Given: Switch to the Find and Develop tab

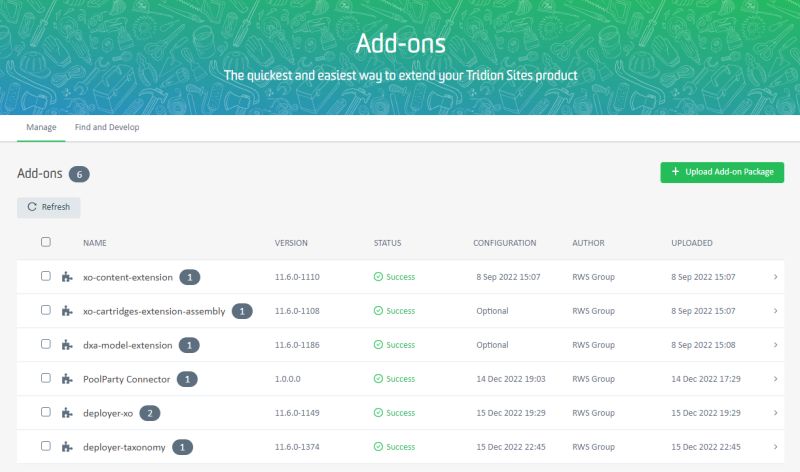Looking at the screenshot, I should click(107, 127).
